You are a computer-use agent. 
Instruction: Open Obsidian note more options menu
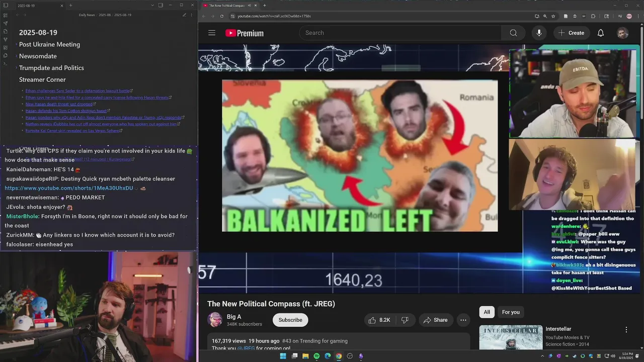pyautogui.click(x=191, y=15)
